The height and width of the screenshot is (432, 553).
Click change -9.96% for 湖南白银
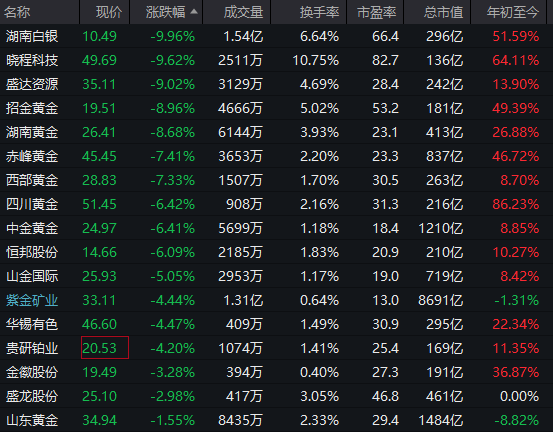click(x=172, y=36)
